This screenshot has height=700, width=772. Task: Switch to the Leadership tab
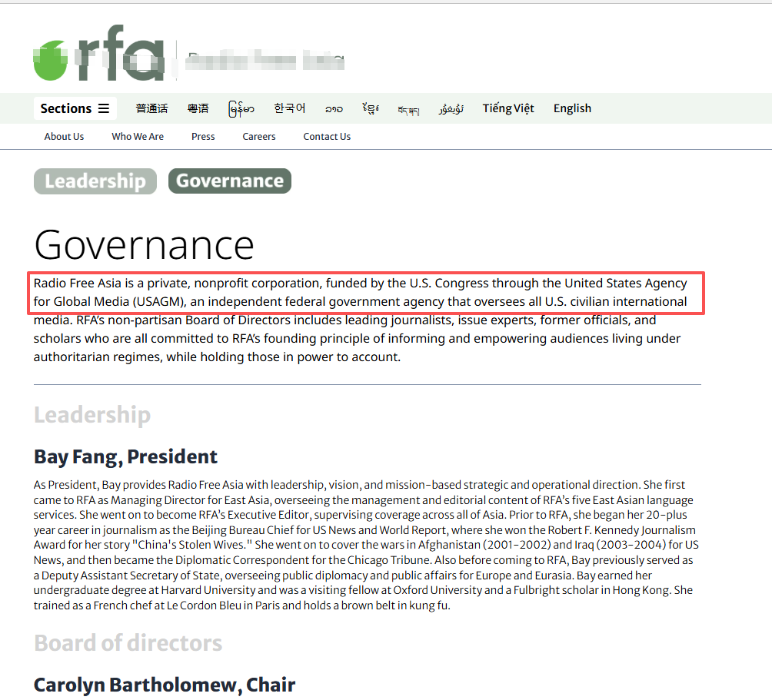[95, 181]
